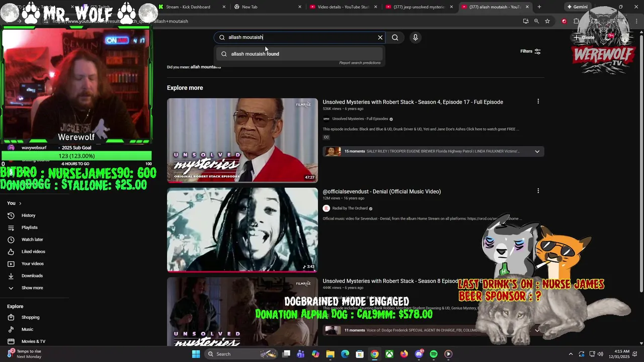Open Firefox from taskbar

click(x=404, y=354)
